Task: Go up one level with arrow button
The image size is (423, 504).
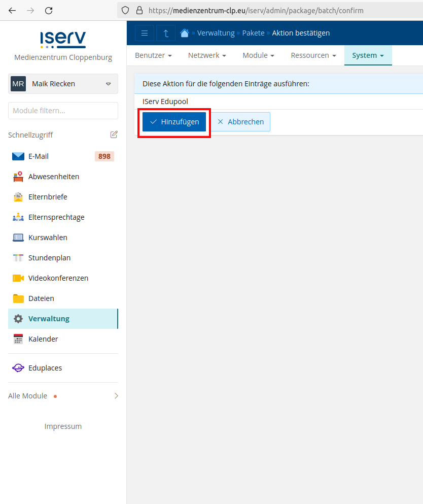Action: (166, 33)
